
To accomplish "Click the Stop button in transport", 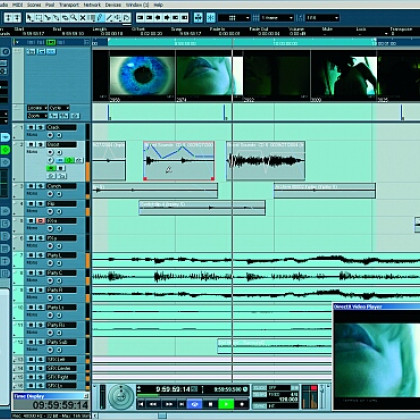I will click(210, 404).
